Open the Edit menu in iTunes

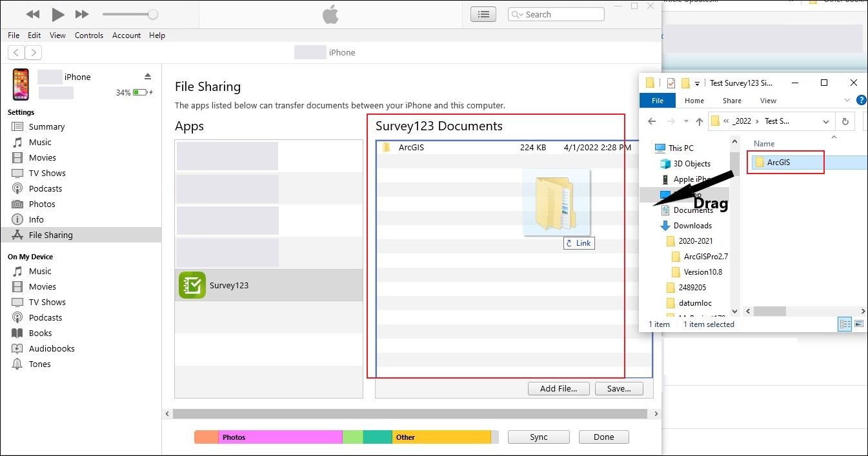pyautogui.click(x=34, y=35)
